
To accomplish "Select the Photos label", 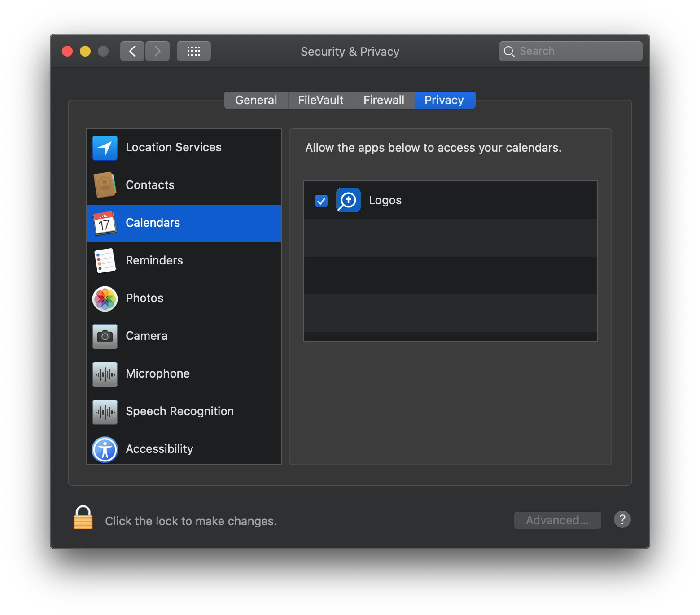I will pos(144,298).
